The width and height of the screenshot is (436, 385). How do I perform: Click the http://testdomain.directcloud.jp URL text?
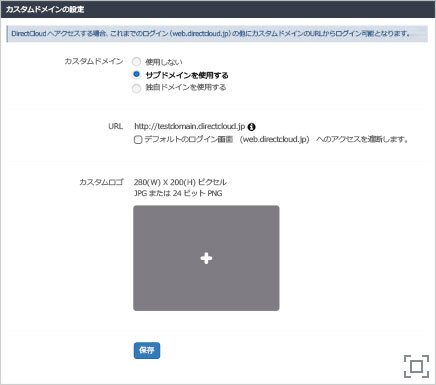point(190,126)
